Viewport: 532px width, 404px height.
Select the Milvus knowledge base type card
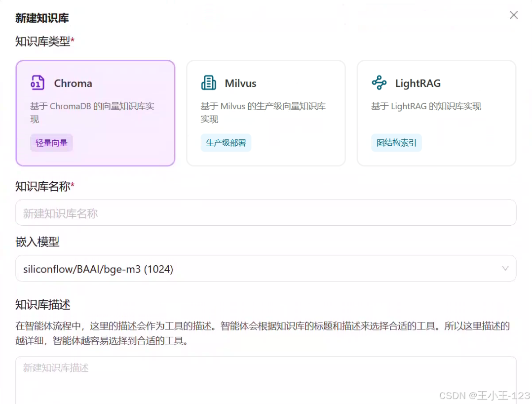point(266,114)
